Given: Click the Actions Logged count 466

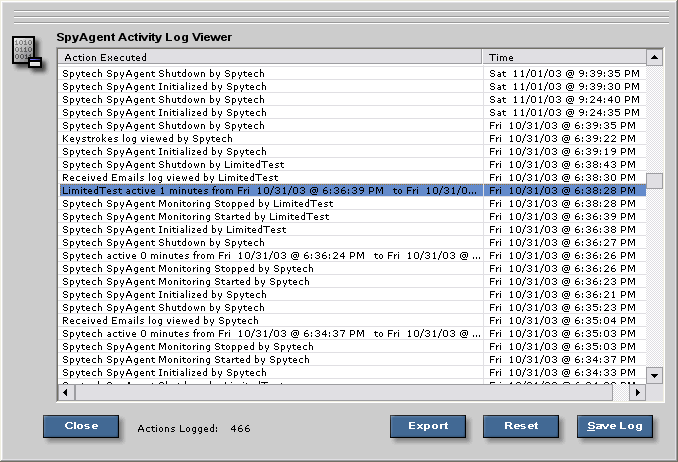Looking at the screenshot, I should tap(240, 429).
